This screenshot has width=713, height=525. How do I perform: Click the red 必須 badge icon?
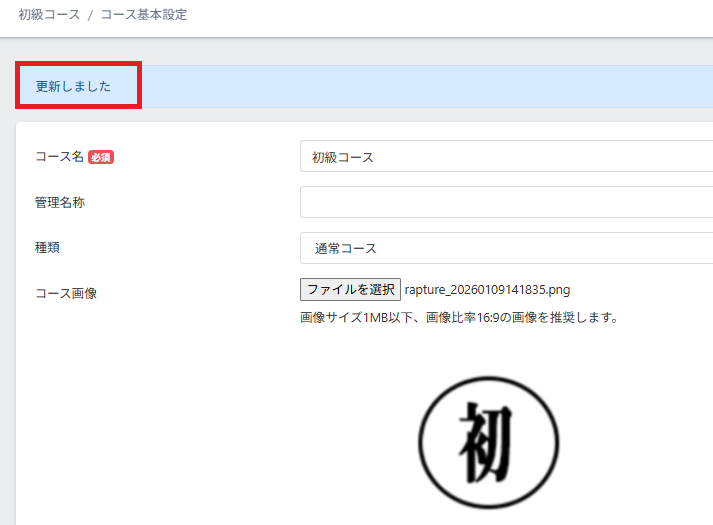[x=101, y=157]
